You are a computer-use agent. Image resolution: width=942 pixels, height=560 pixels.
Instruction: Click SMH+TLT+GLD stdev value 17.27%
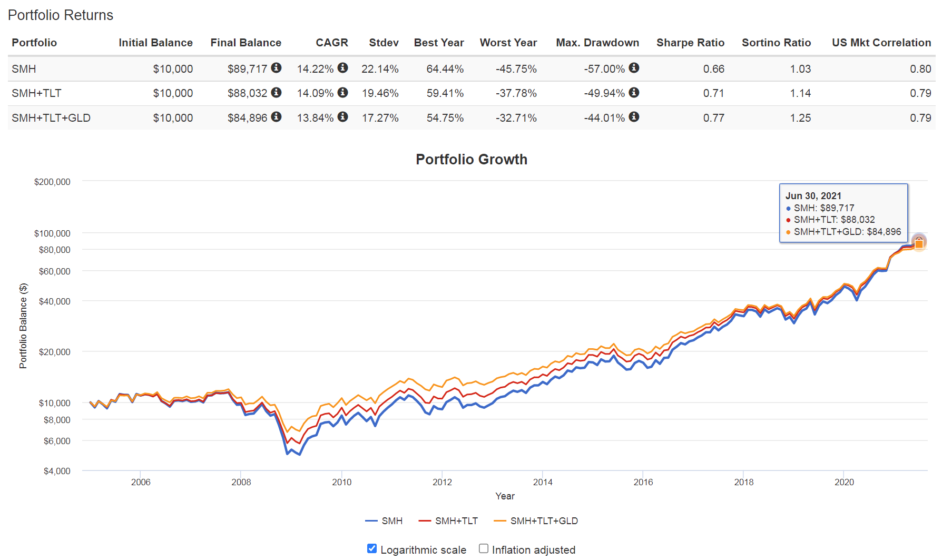tap(380, 118)
